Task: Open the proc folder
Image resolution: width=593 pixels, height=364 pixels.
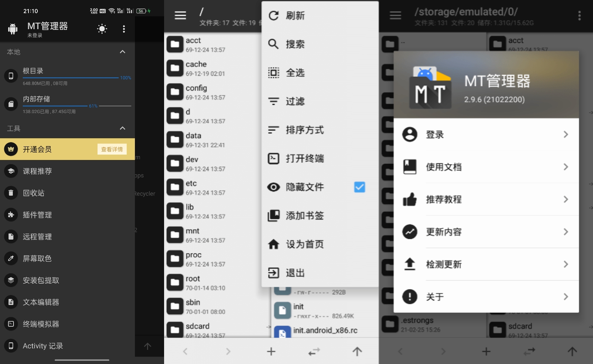Action: (x=213, y=259)
